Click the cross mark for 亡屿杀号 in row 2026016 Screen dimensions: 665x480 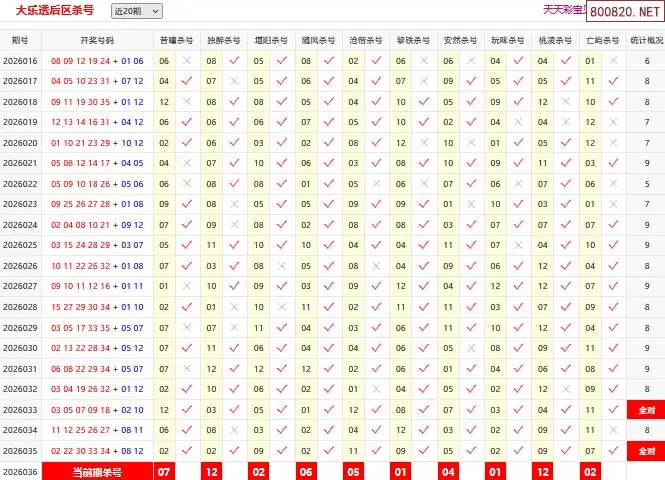[x=613, y=61]
